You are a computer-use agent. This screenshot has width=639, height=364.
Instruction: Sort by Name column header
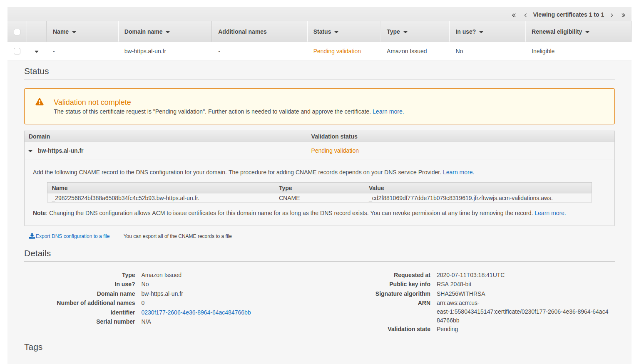pos(64,32)
